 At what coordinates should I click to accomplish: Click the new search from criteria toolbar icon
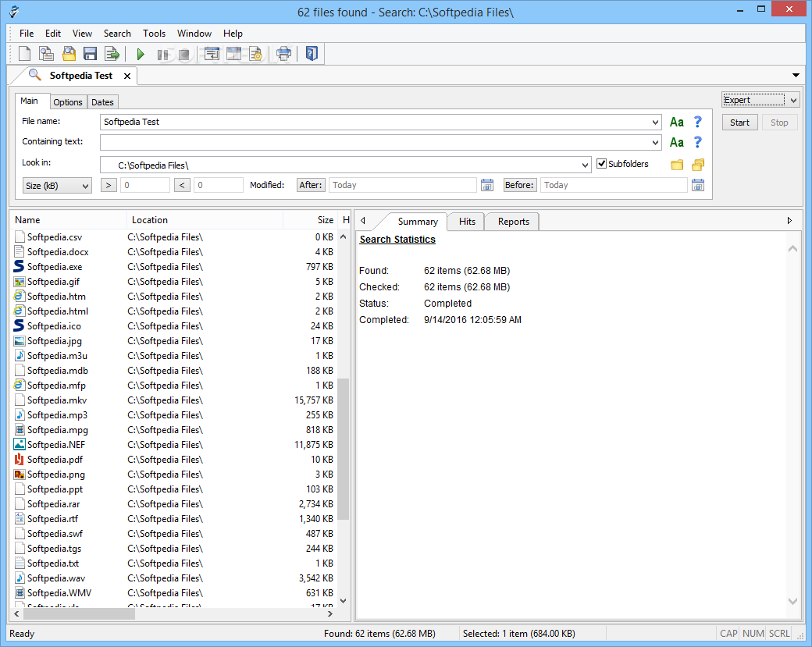click(x=46, y=54)
